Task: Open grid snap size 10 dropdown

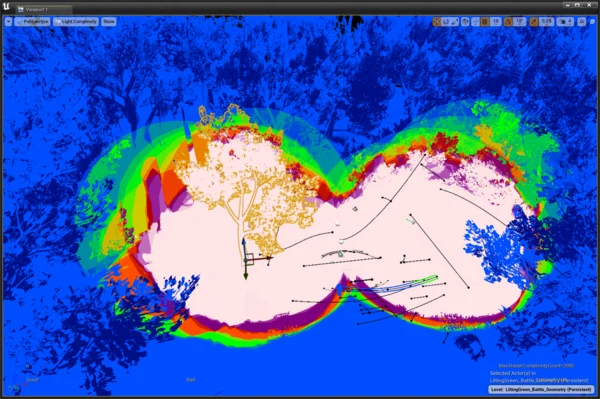Action: (496, 22)
